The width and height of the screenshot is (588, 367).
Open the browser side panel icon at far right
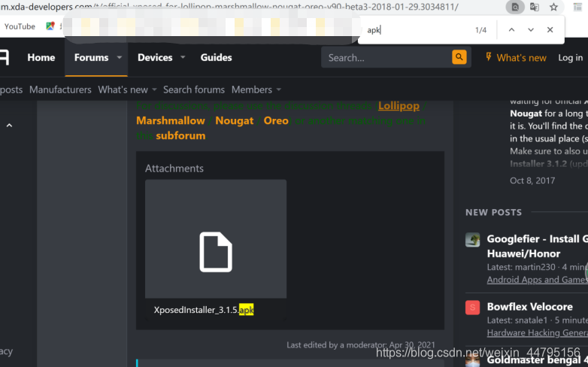(578, 7)
